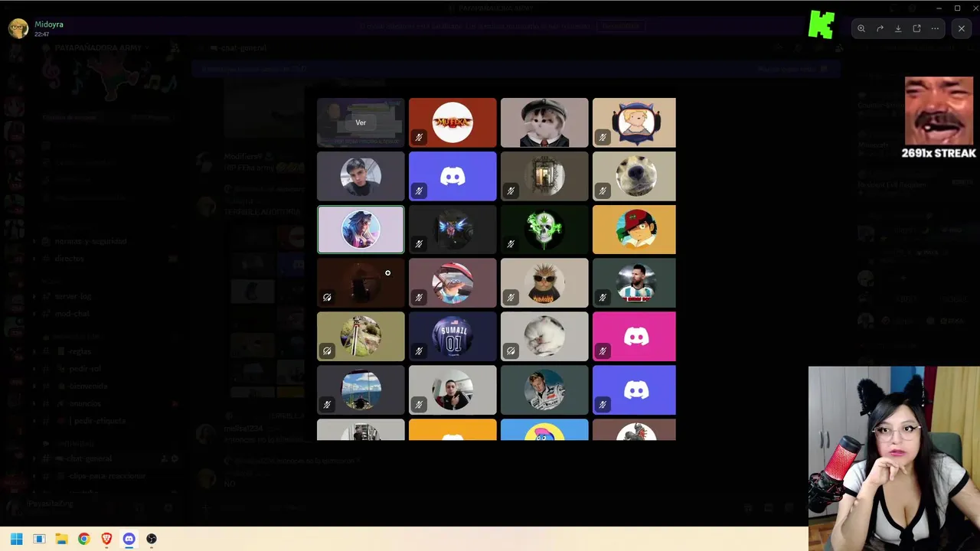This screenshot has width=980, height=551.
Task: Select the cat wearing cap participant tile
Action: click(544, 122)
